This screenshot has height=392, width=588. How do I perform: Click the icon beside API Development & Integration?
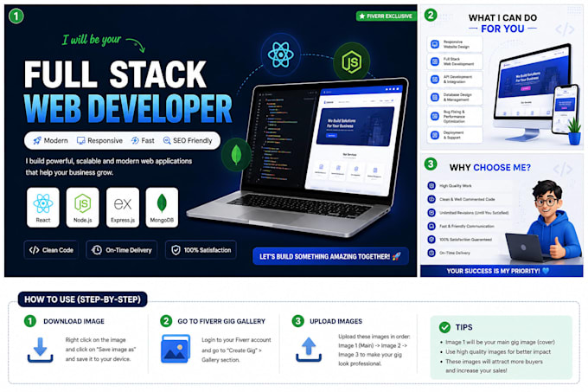click(435, 79)
